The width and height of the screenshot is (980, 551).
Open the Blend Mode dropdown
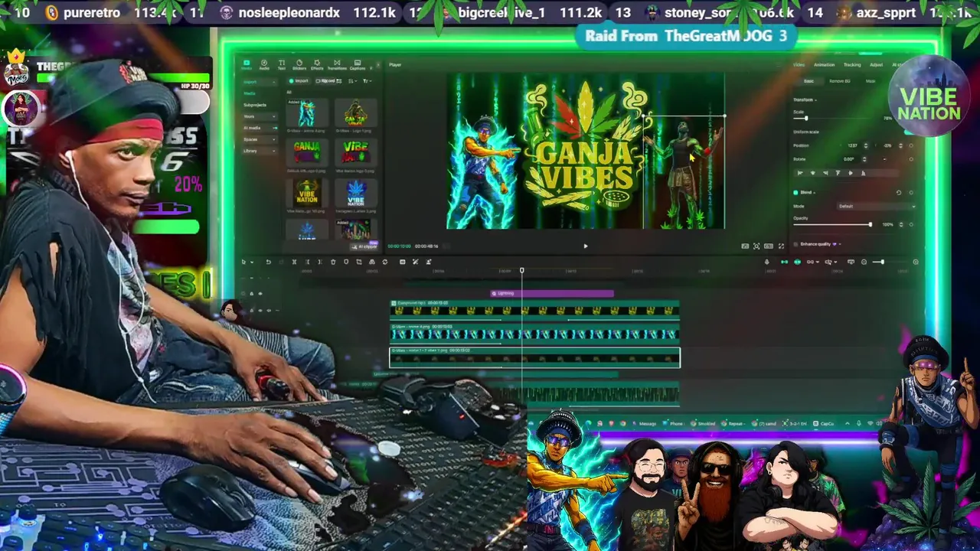(876, 206)
